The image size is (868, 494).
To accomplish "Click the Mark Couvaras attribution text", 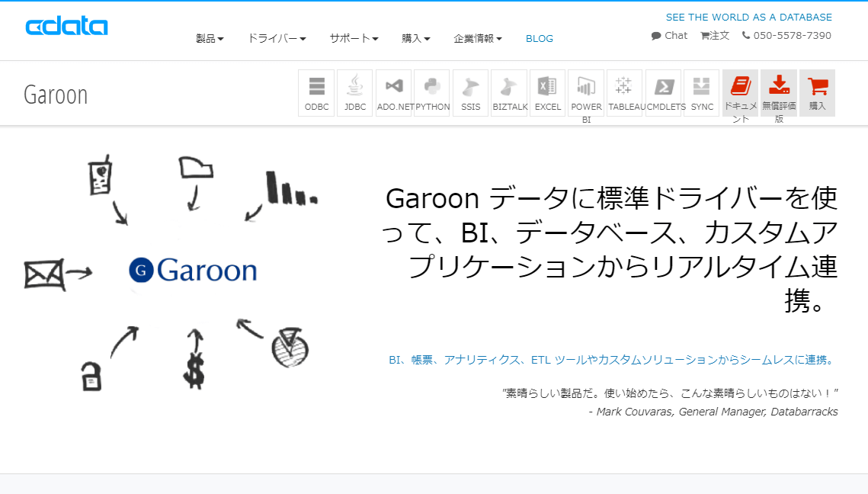I will [713, 412].
